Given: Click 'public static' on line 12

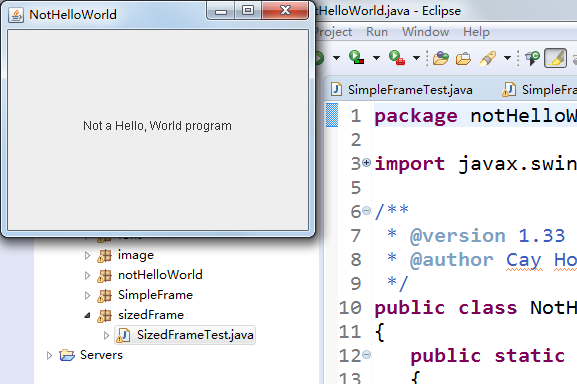Looking at the screenshot, I should click(488, 356).
